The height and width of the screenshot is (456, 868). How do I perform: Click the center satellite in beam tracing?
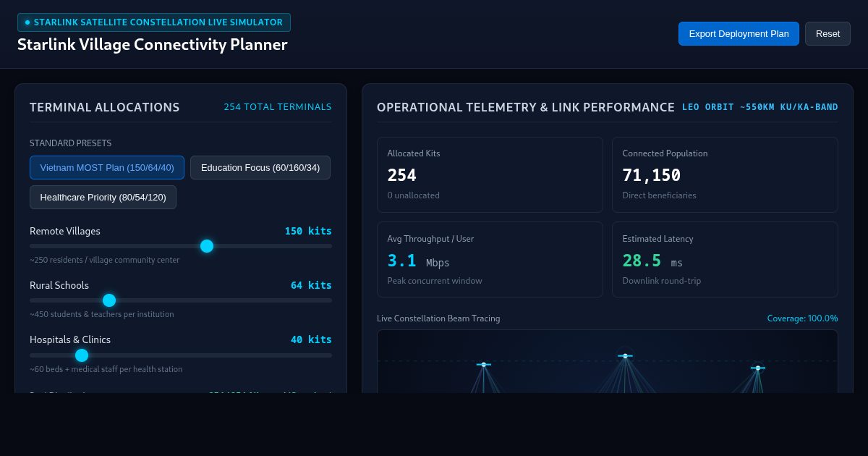(626, 356)
